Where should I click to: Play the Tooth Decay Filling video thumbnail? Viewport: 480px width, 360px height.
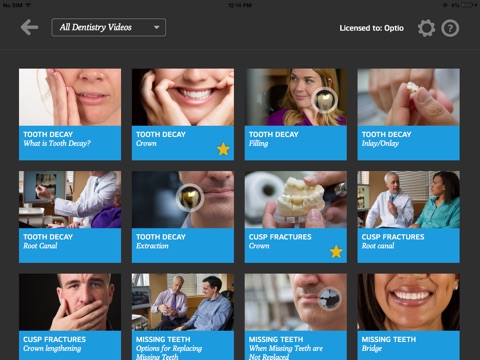click(x=296, y=97)
